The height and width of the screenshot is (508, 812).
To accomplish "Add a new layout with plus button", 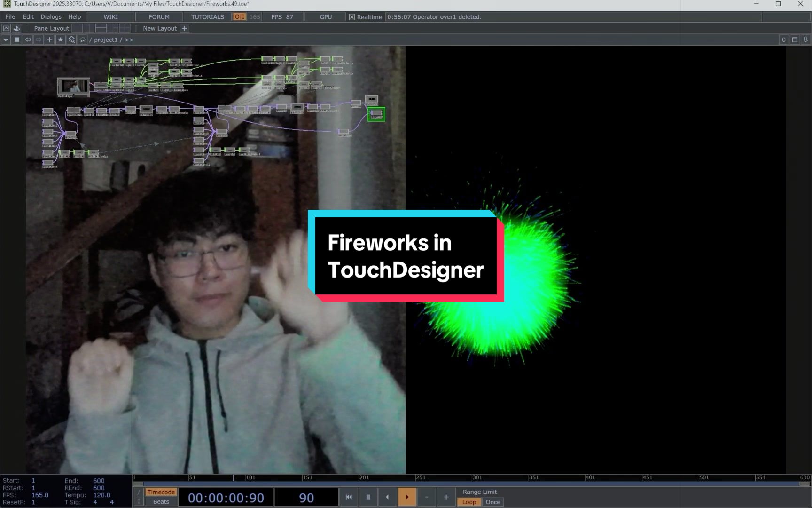I will pos(185,28).
